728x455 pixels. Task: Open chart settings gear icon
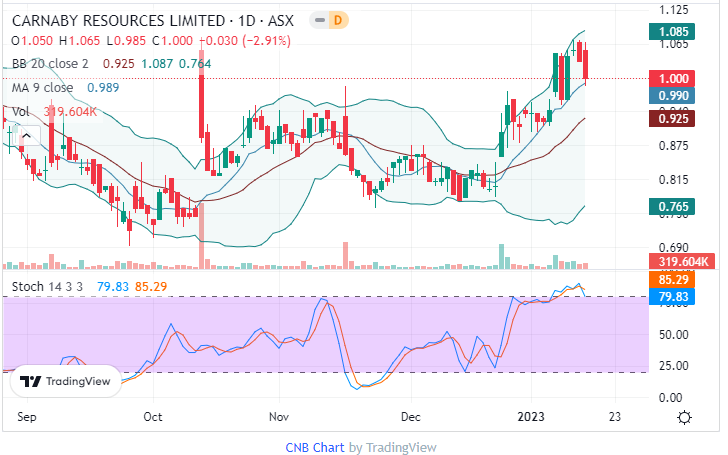683,417
